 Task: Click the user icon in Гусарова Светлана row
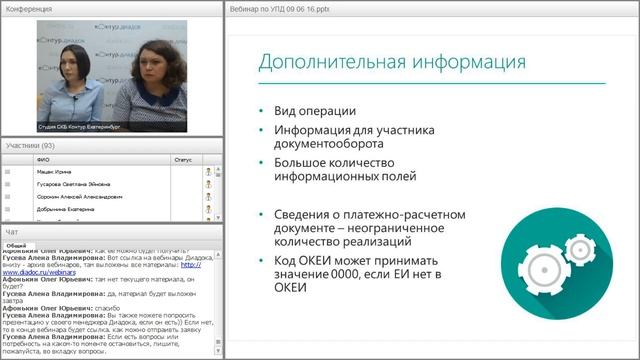click(x=209, y=184)
